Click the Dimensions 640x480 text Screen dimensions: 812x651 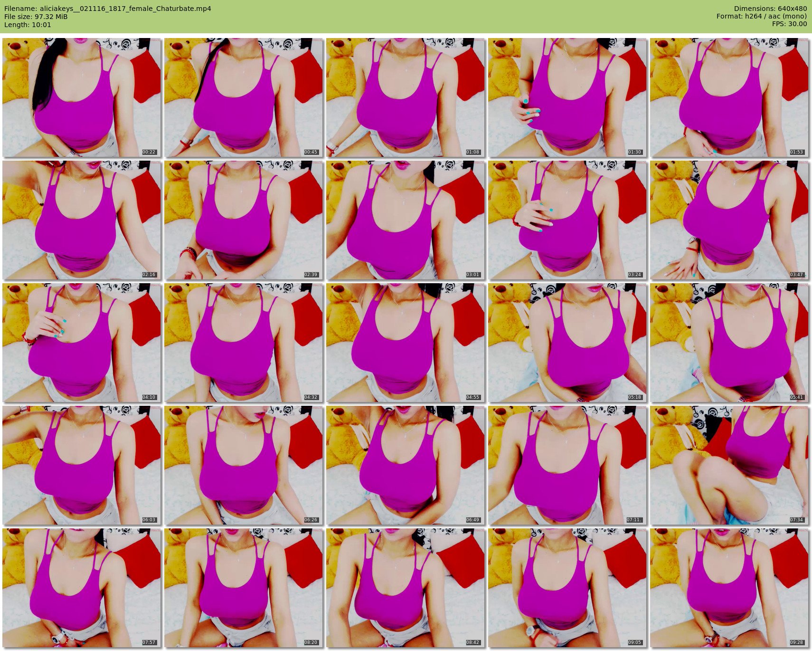point(770,9)
